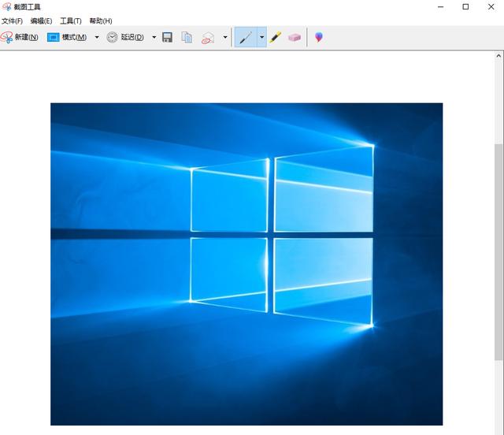Minimize the 截图工具 window
The height and width of the screenshot is (435, 504).
[441, 7]
